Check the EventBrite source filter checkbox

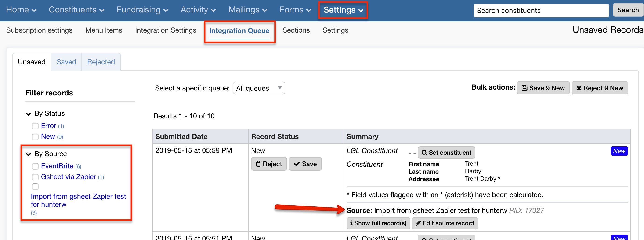(x=35, y=166)
